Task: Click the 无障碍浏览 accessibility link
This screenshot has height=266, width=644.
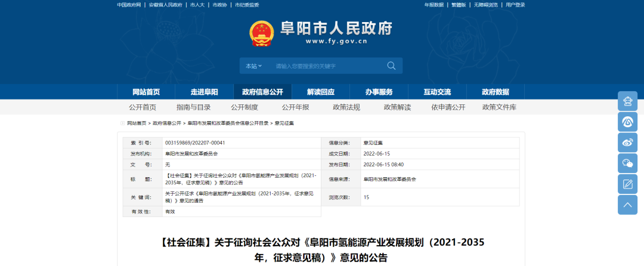Action: (486, 5)
